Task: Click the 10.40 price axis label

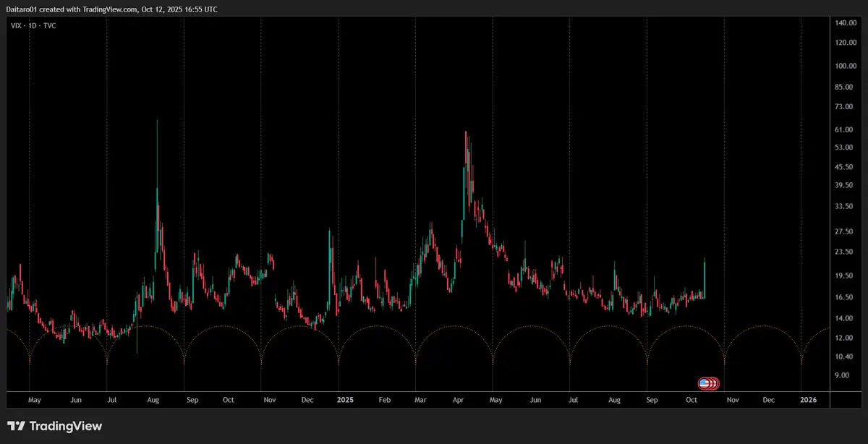Action: click(844, 357)
